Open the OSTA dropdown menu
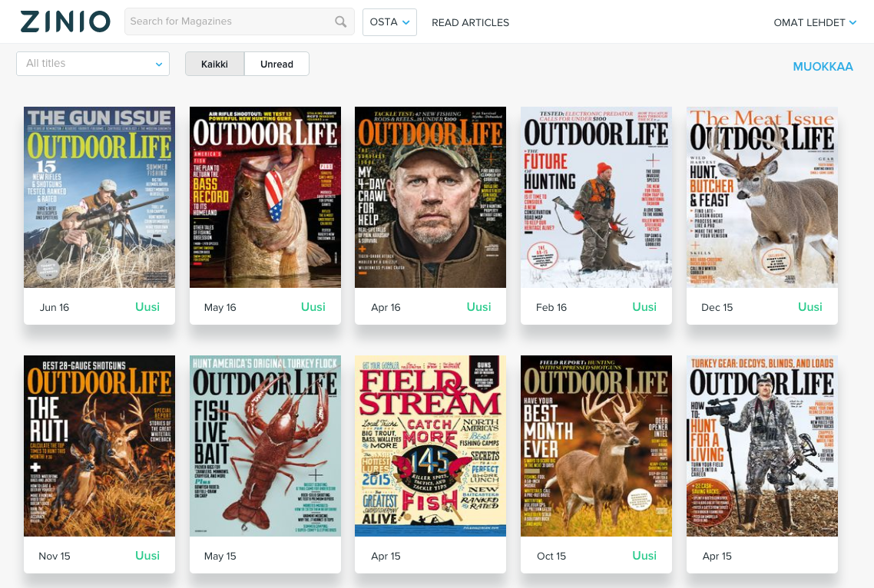This screenshot has height=588, width=874. click(x=389, y=22)
